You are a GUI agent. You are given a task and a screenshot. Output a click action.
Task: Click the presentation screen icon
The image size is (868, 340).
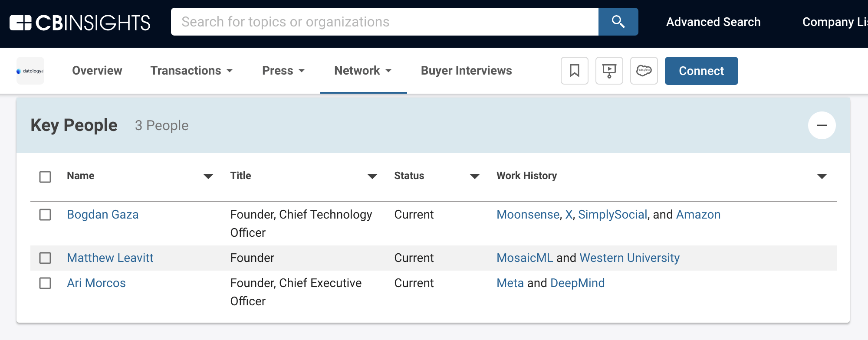[x=609, y=71]
